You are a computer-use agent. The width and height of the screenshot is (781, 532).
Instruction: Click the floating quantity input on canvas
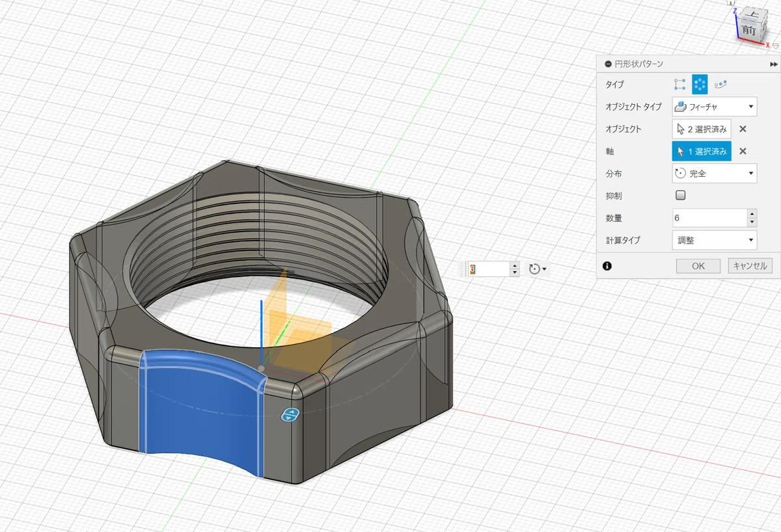[489, 269]
